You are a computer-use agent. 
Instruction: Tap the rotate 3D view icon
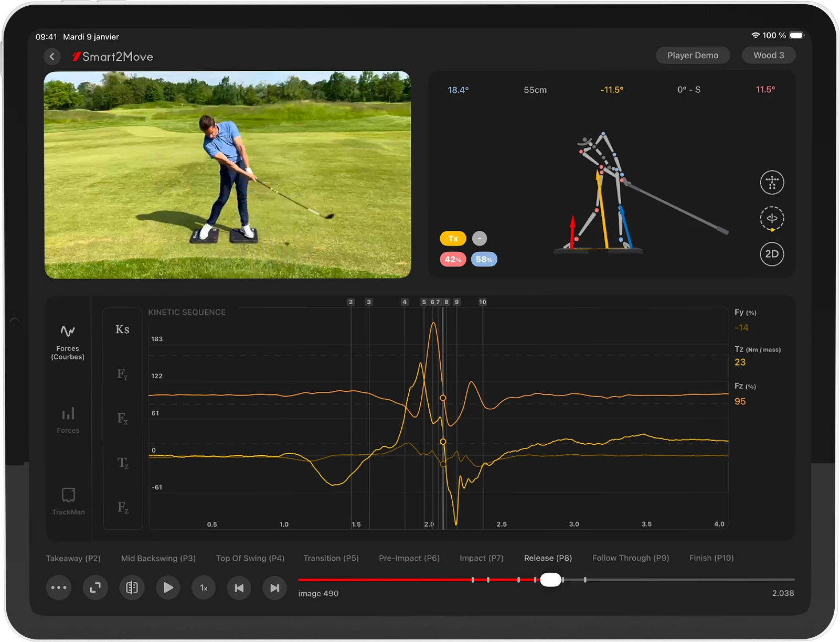[772, 218]
